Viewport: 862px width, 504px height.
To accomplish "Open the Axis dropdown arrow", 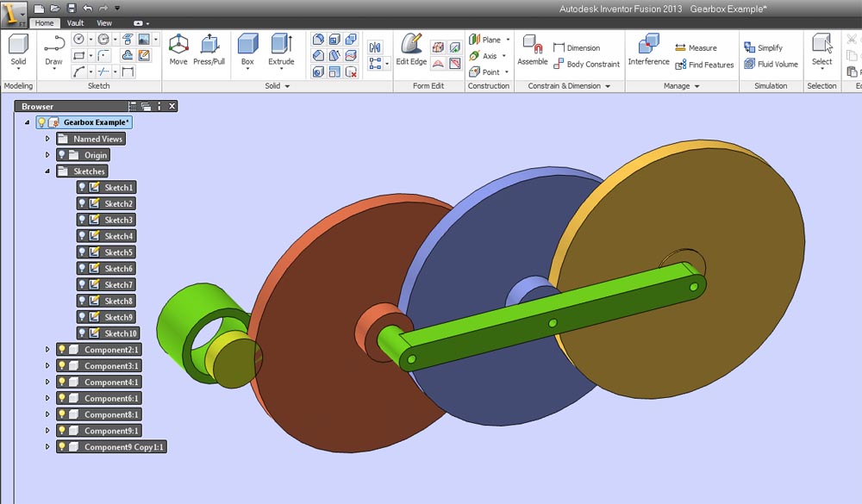I will [x=504, y=55].
